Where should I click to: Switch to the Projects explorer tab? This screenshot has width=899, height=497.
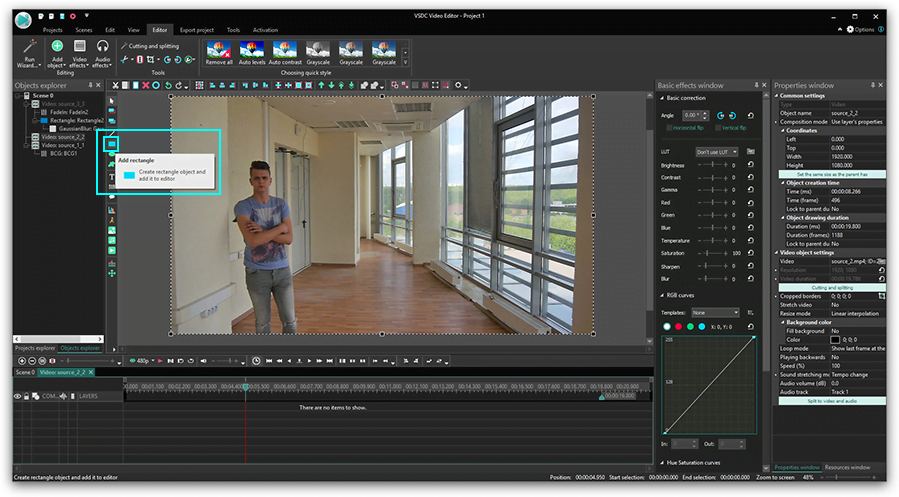click(x=35, y=348)
